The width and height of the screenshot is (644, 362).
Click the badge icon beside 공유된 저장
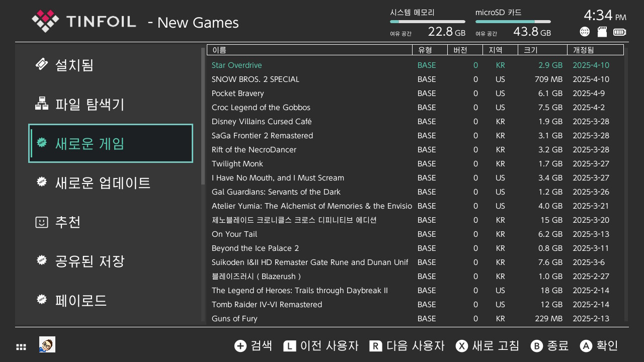pyautogui.click(x=42, y=260)
